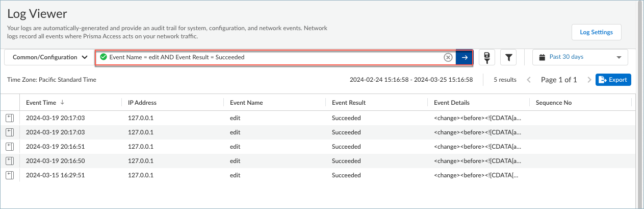Viewport: 644px width, 209px height.
Task: Open Log Settings
Action: click(x=596, y=32)
